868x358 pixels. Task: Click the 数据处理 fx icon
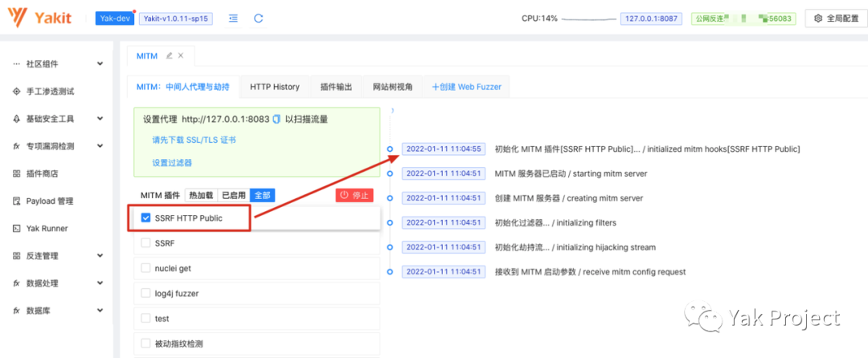point(17,283)
